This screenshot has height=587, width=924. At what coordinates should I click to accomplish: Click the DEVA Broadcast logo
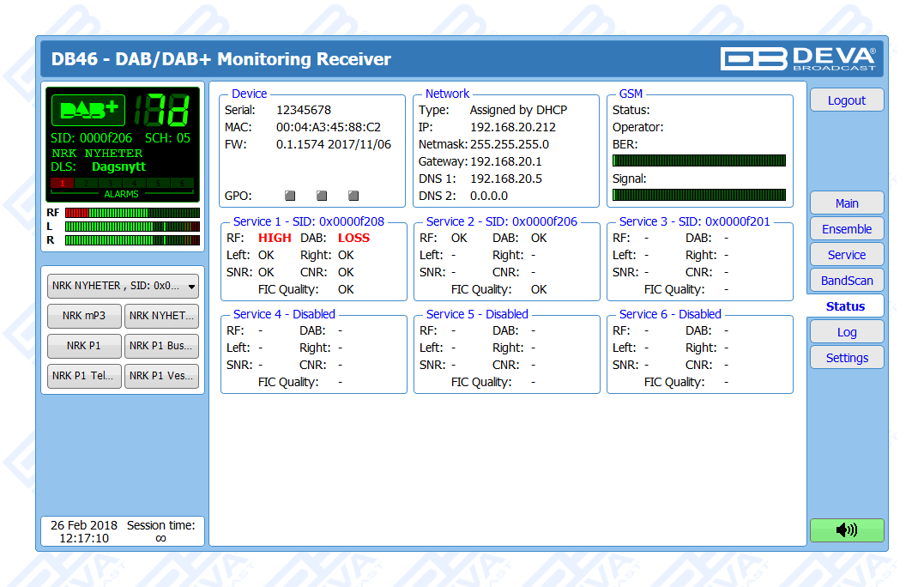[798, 58]
